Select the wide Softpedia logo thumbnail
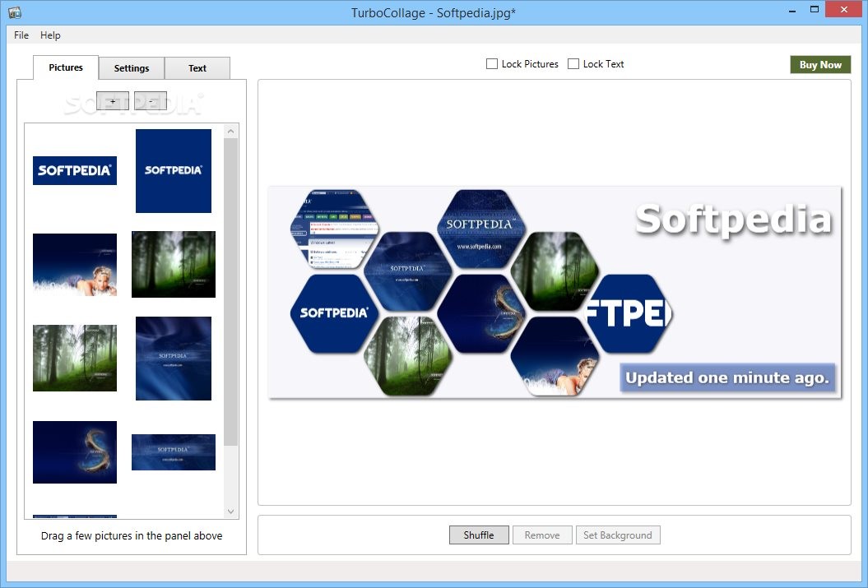The width and height of the screenshot is (868, 588). click(75, 170)
